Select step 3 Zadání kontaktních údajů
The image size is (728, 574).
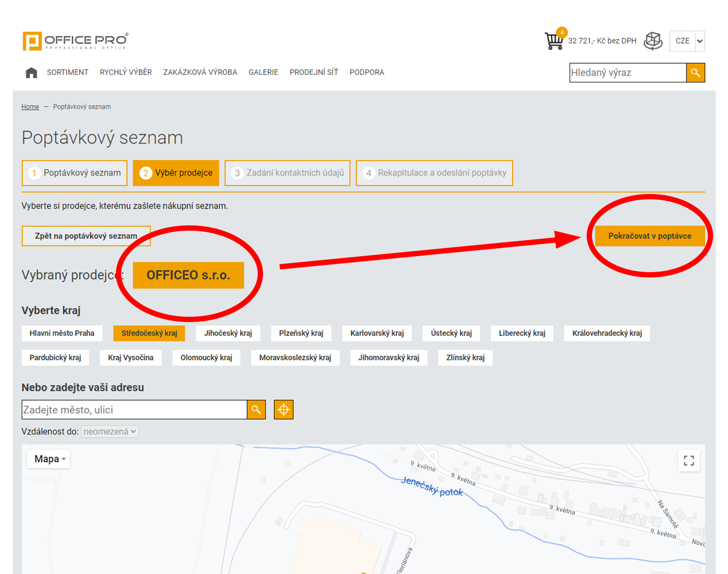(x=287, y=173)
